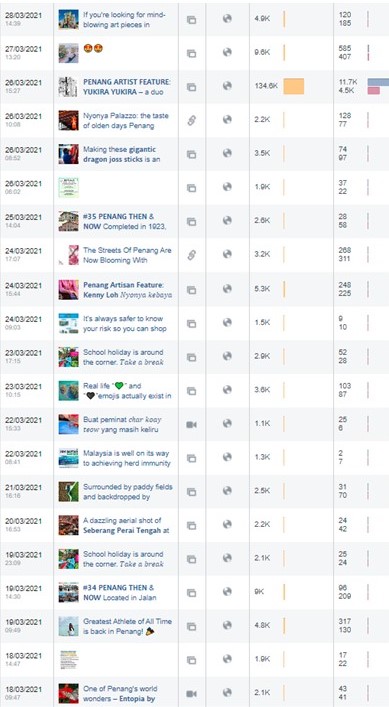Open the gigantic dragon joss sticks post
This screenshot has height=707, width=389.
coord(119,154)
